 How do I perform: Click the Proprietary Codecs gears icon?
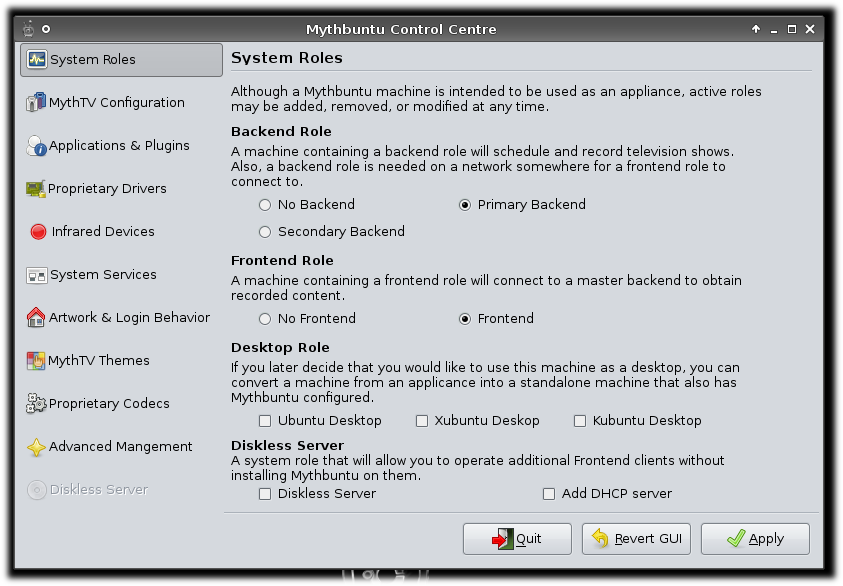(36, 403)
